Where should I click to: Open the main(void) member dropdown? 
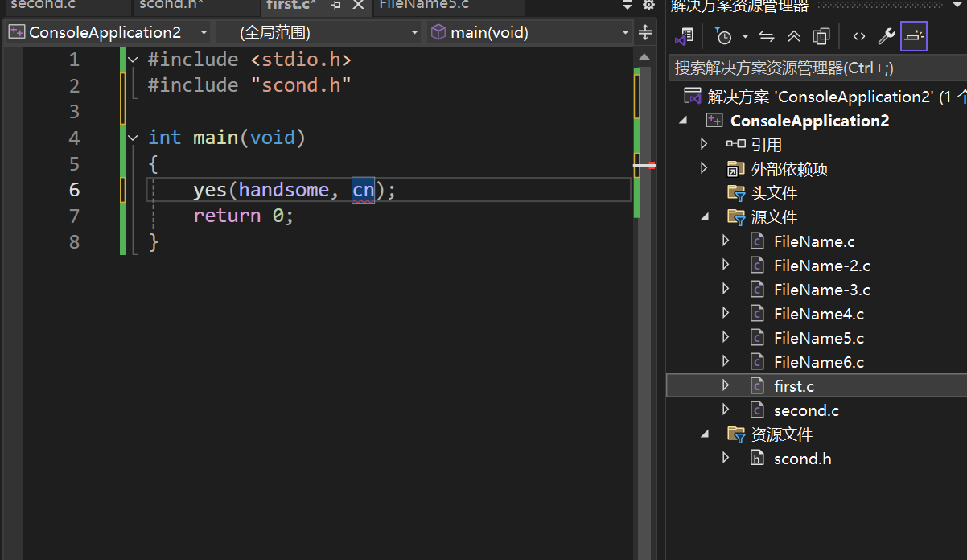click(531, 33)
